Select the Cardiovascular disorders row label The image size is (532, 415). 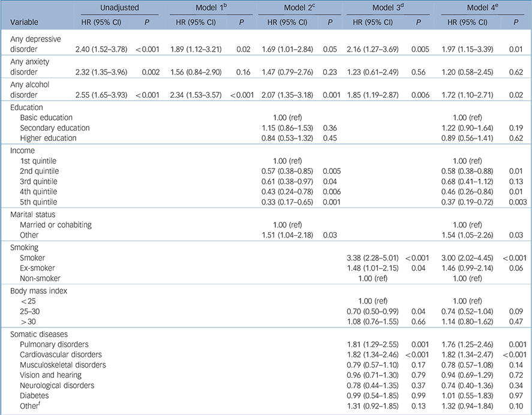click(x=61, y=354)
